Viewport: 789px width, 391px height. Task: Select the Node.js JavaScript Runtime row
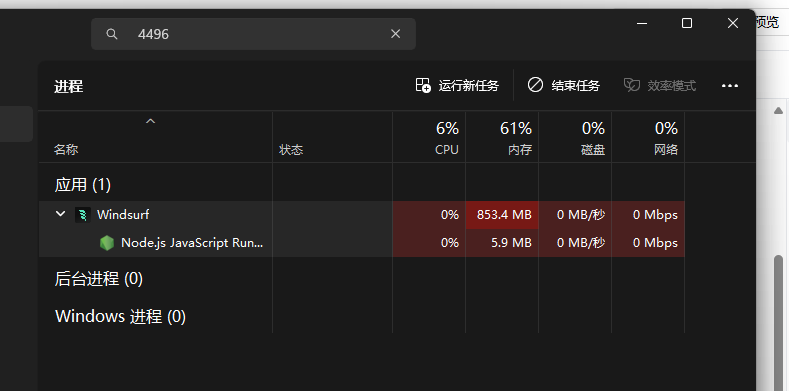tap(362, 243)
